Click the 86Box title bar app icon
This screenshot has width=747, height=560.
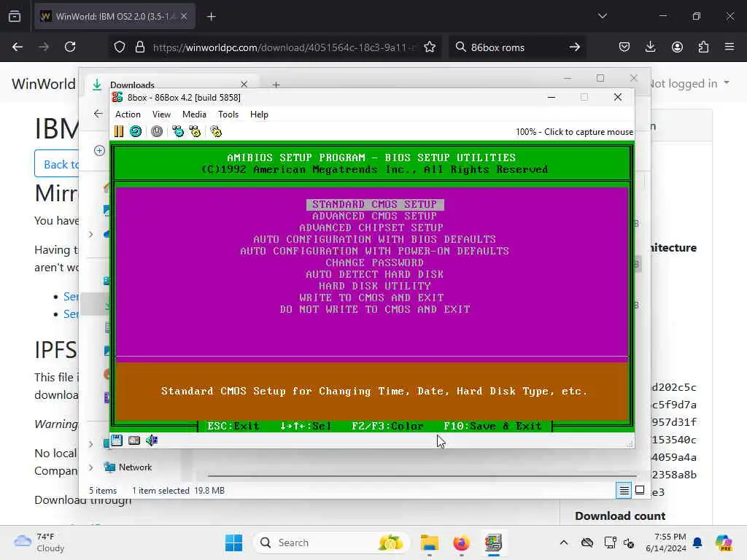point(117,97)
